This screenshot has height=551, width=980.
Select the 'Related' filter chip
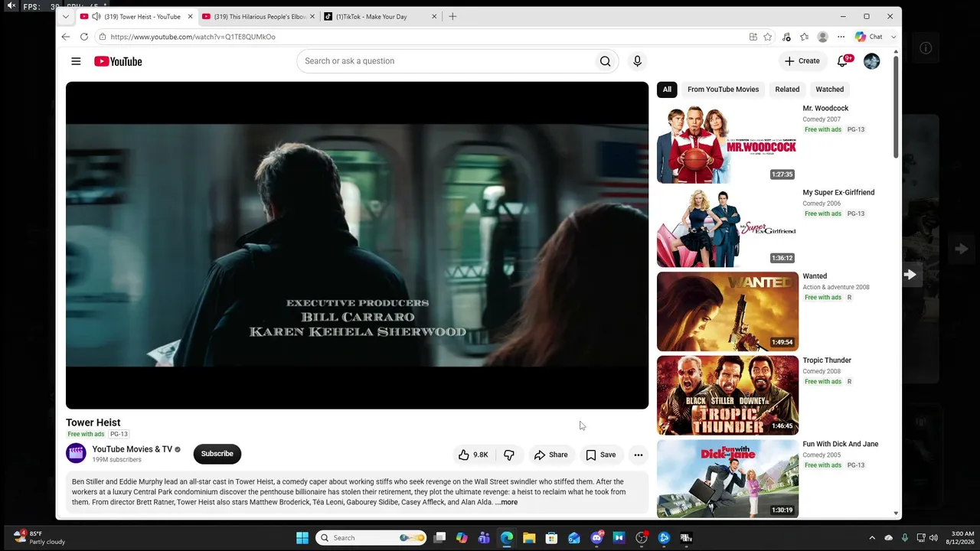click(787, 90)
